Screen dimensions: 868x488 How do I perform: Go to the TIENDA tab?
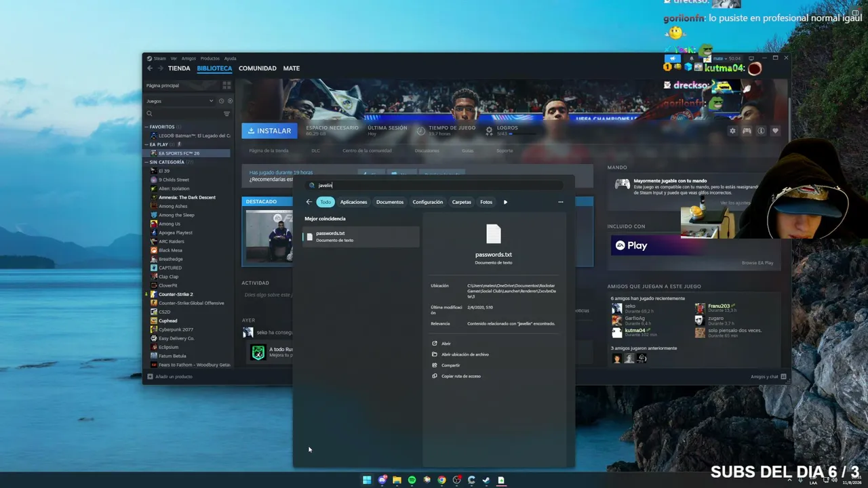pyautogui.click(x=179, y=68)
